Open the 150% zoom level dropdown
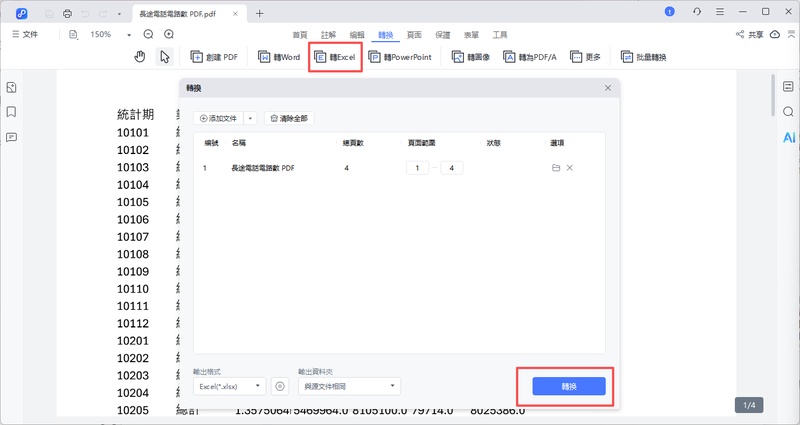The image size is (800, 425). pyautogui.click(x=129, y=34)
